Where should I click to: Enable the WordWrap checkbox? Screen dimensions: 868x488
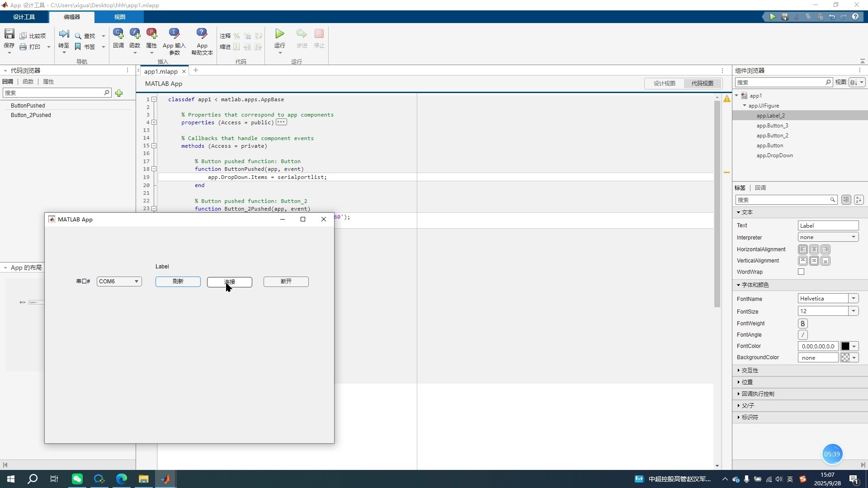pyautogui.click(x=801, y=272)
